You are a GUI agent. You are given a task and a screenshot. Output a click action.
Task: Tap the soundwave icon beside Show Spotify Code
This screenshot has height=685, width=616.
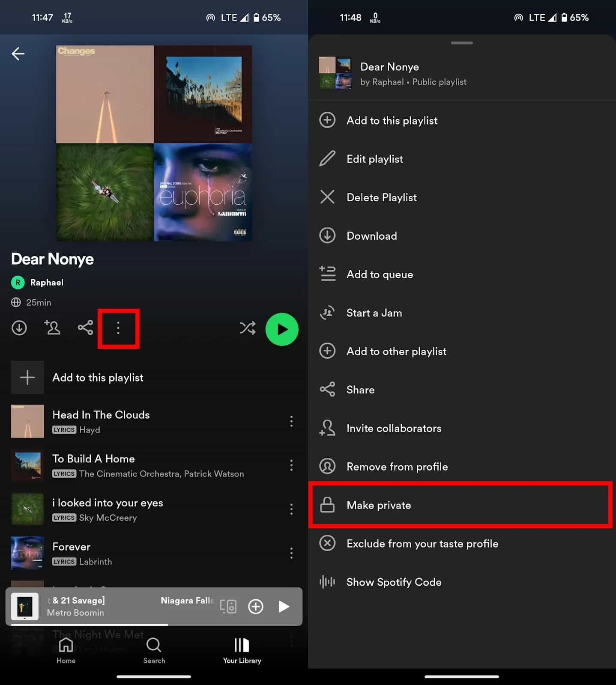pyautogui.click(x=327, y=582)
